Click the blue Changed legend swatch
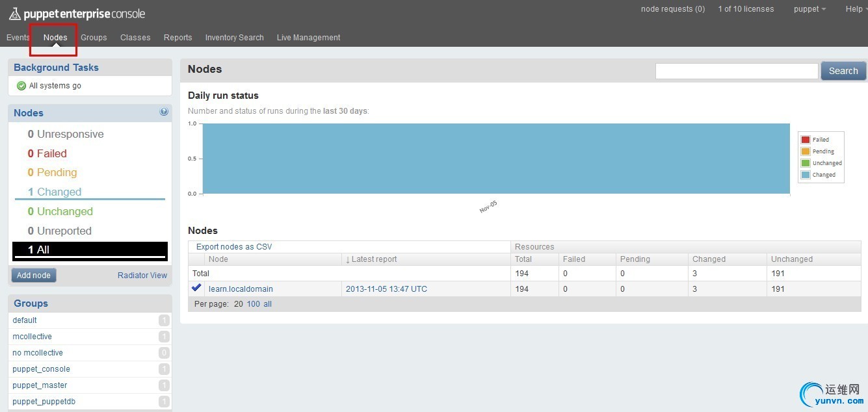Image resolution: width=868 pixels, height=412 pixels. point(806,175)
